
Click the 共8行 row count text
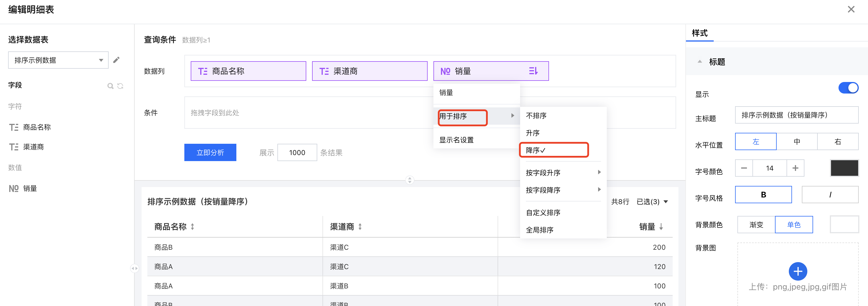coord(620,202)
